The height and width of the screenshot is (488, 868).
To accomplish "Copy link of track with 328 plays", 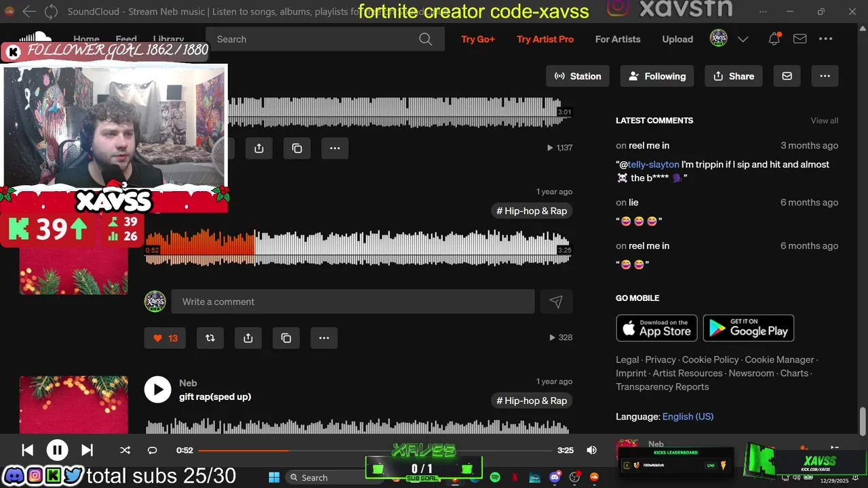I will (286, 338).
